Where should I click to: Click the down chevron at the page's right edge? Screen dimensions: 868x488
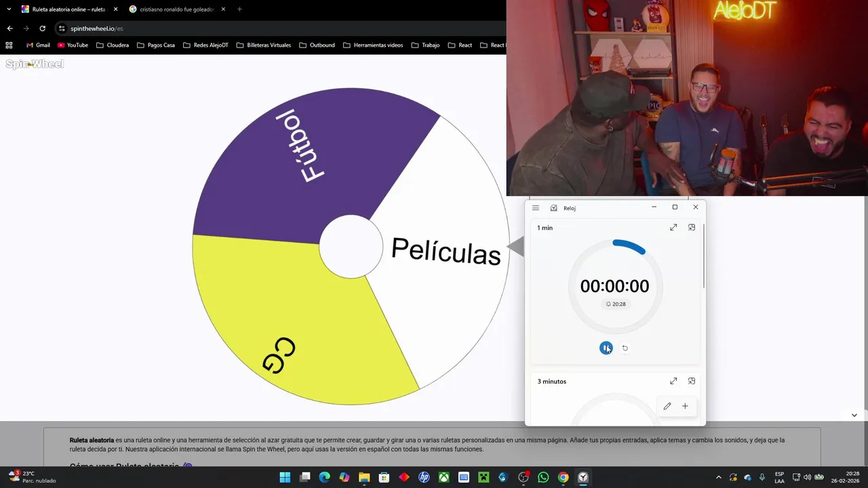(x=854, y=415)
